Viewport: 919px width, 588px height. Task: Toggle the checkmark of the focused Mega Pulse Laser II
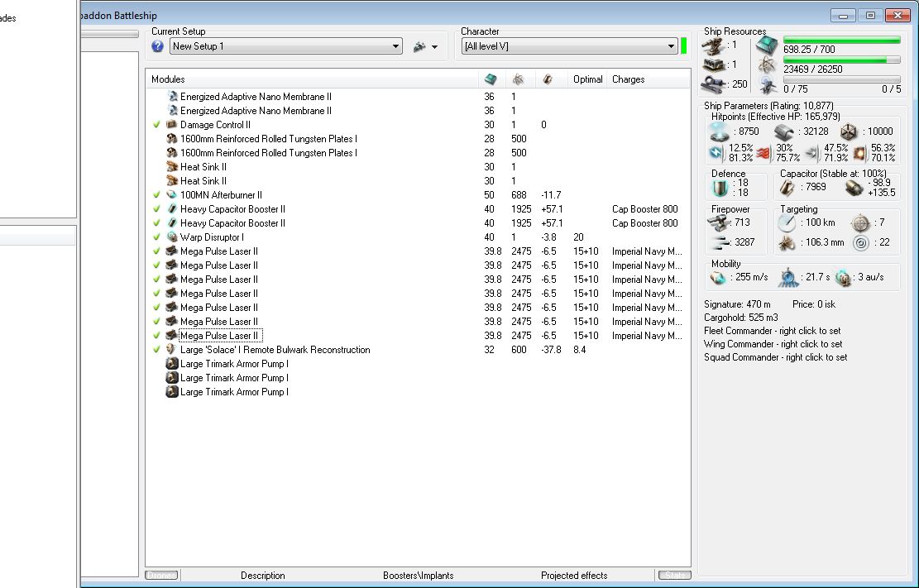pyautogui.click(x=156, y=335)
